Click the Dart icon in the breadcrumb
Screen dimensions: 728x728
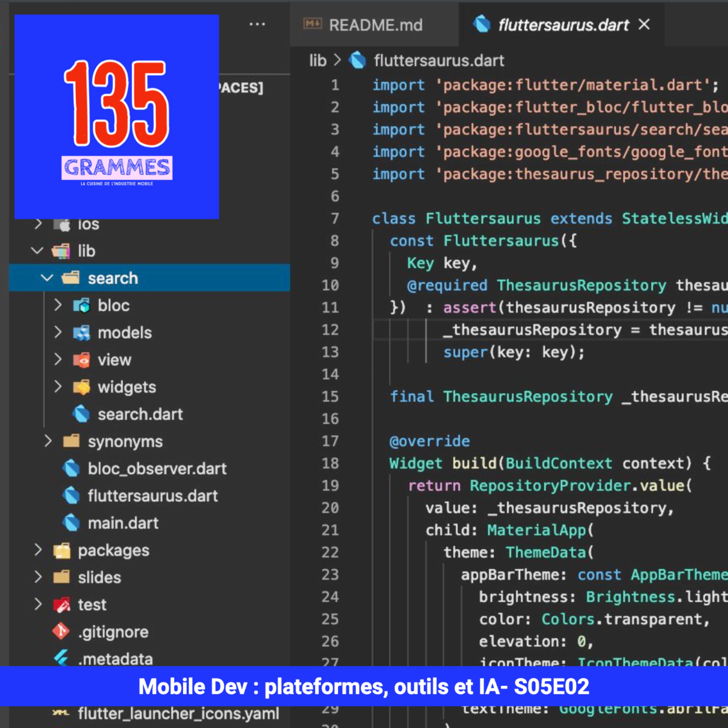[x=357, y=60]
